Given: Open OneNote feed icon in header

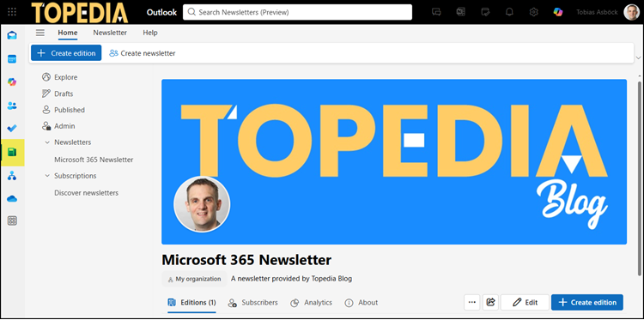Looking at the screenshot, I should (x=460, y=12).
